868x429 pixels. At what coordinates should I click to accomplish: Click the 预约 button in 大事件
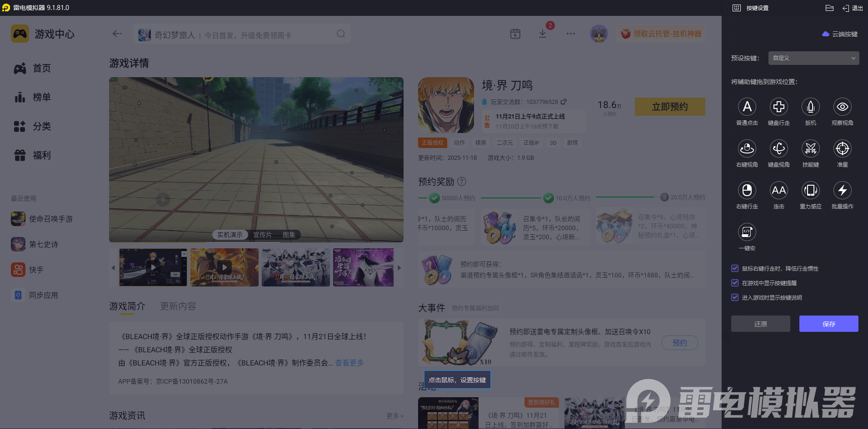point(680,343)
